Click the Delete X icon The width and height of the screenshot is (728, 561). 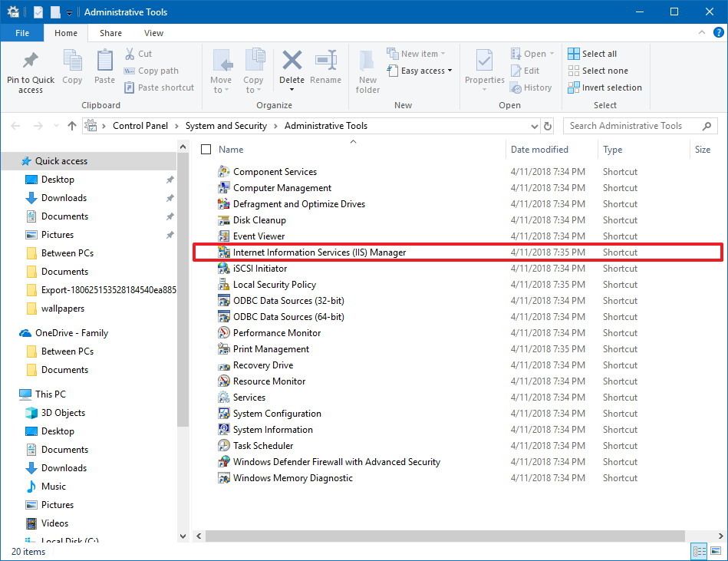(x=292, y=61)
